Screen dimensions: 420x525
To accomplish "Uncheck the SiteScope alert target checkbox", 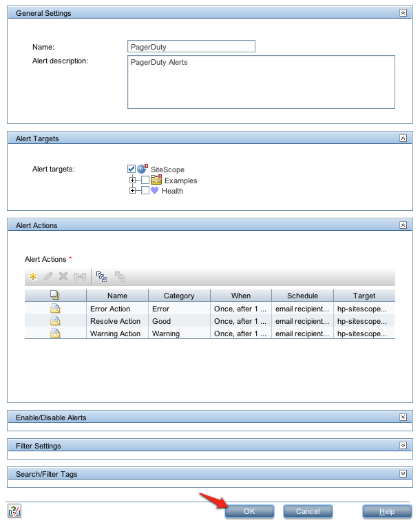I will click(132, 169).
